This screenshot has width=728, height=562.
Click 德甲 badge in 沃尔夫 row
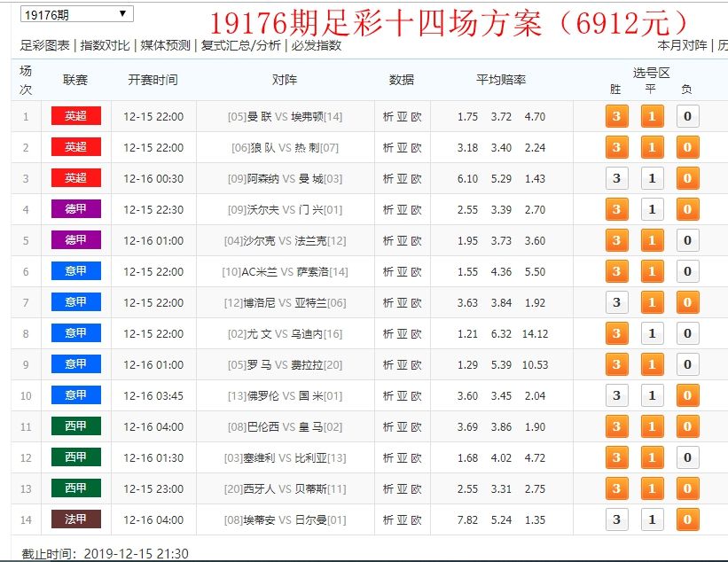point(76,209)
